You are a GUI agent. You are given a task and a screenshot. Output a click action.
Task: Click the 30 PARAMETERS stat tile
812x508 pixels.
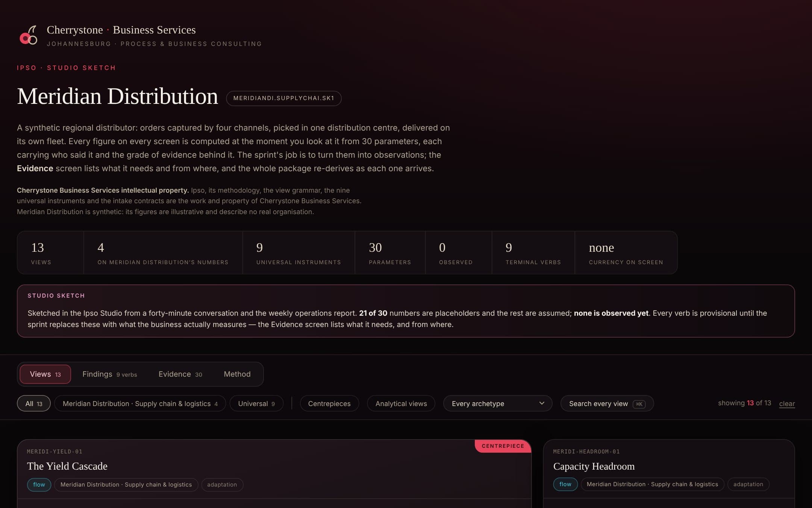point(390,252)
